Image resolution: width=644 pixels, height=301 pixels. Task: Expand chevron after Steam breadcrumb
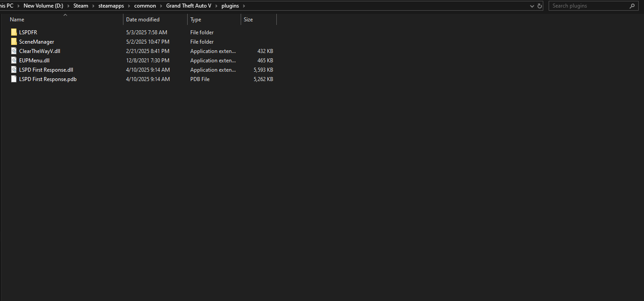click(x=93, y=6)
